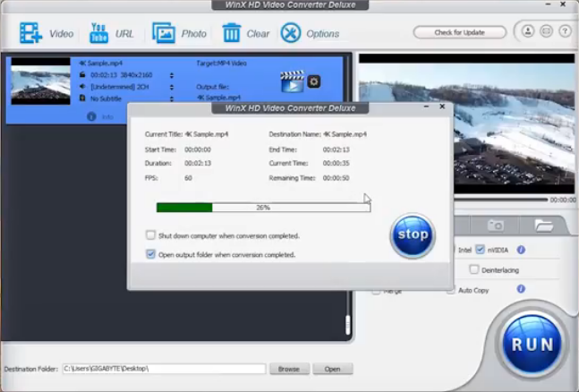Click the video preview image
This screenshot has height=392, width=579.
pos(467,124)
